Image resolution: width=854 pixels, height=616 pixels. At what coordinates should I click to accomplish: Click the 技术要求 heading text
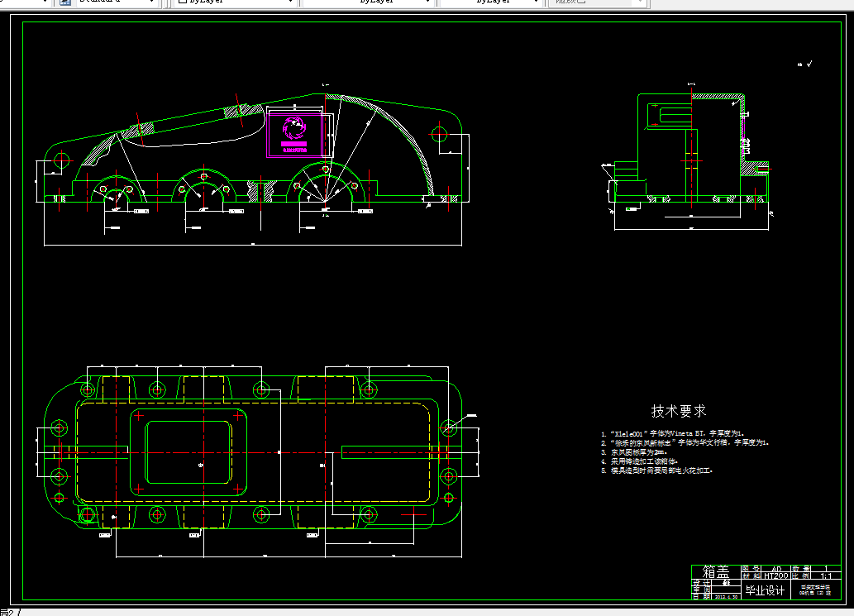click(x=679, y=411)
